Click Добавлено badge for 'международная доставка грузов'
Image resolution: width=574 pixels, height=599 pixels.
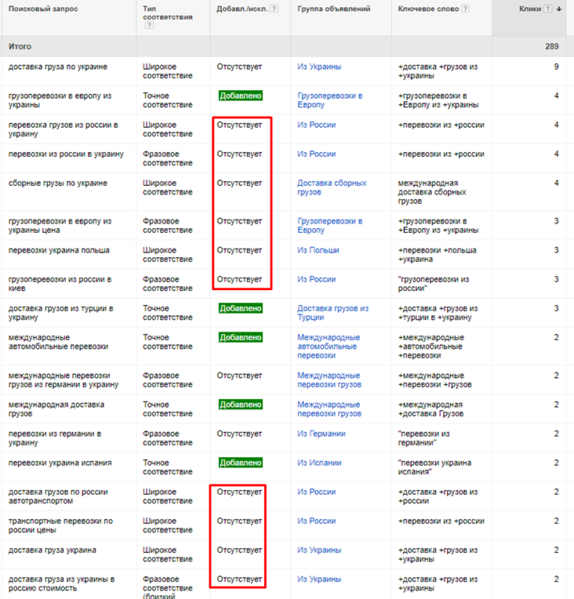tap(241, 405)
